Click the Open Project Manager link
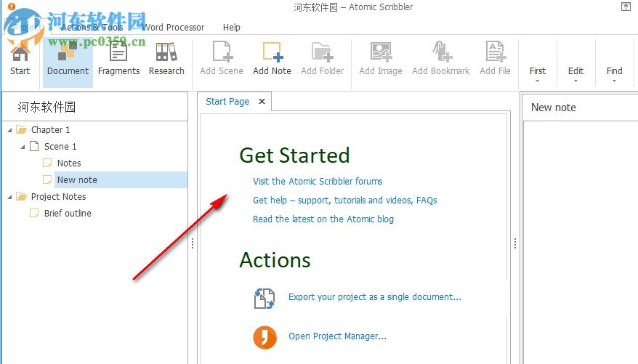638x364 pixels. (338, 336)
